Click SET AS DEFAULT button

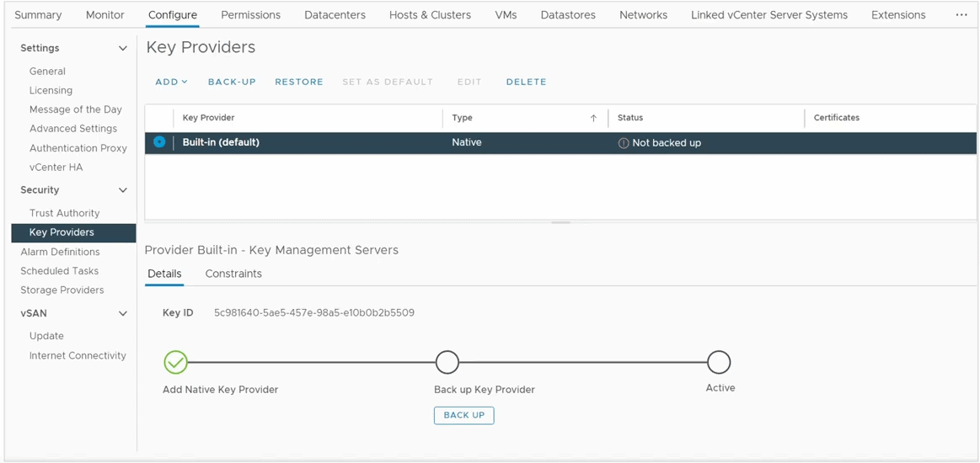click(x=388, y=82)
